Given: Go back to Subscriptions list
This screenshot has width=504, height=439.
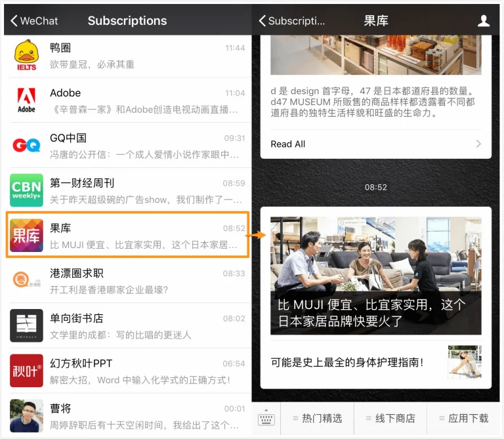Looking at the screenshot, I should (x=292, y=21).
